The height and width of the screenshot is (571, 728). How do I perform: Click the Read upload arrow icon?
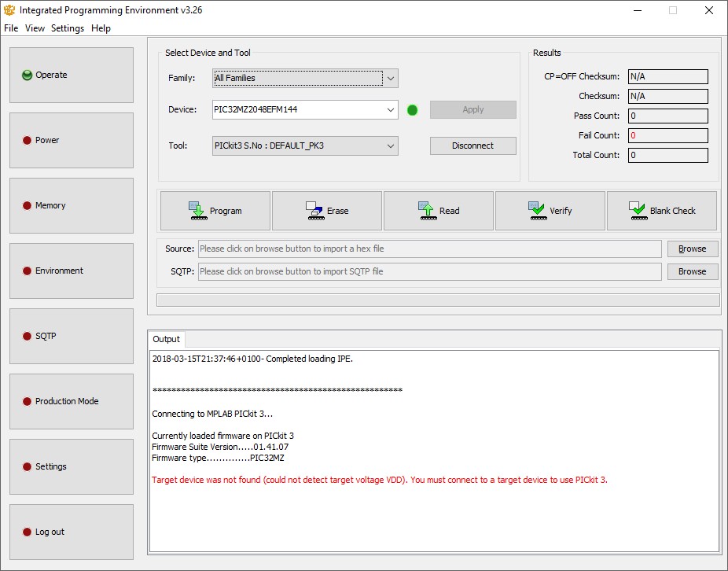click(x=428, y=211)
